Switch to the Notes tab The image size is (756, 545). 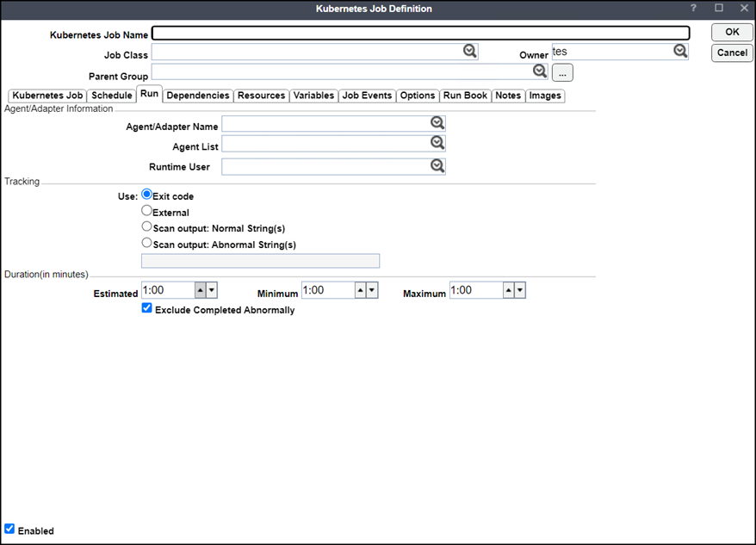[x=508, y=96]
